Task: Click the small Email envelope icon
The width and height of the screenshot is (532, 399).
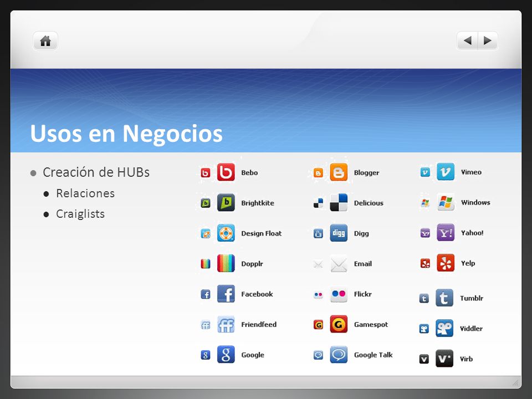Action: pos(318,264)
